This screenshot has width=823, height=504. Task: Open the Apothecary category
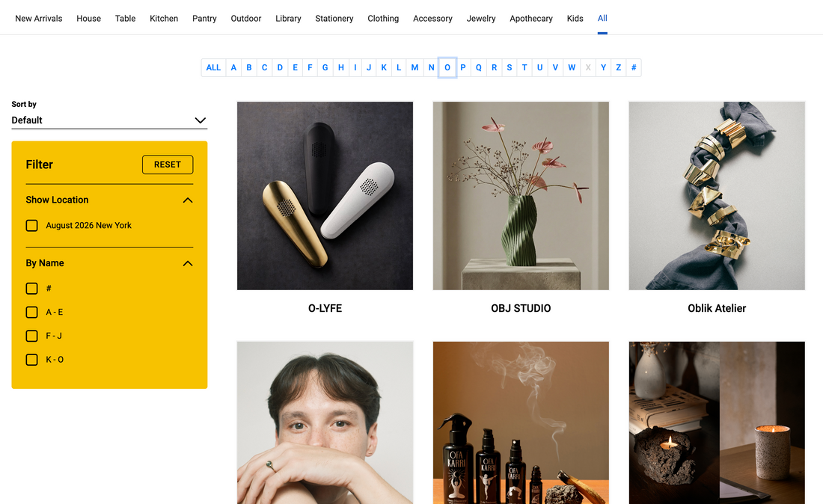point(531,19)
